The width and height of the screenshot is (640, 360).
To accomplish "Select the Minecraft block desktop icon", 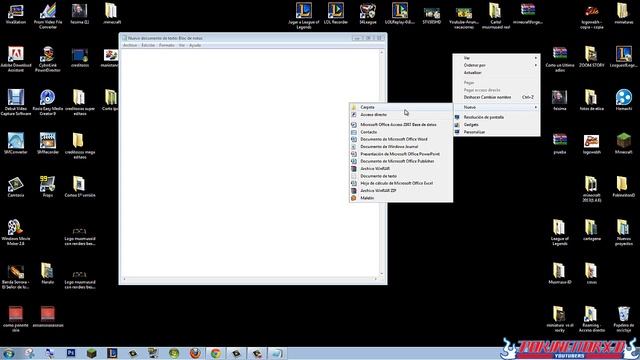I will (624, 143).
